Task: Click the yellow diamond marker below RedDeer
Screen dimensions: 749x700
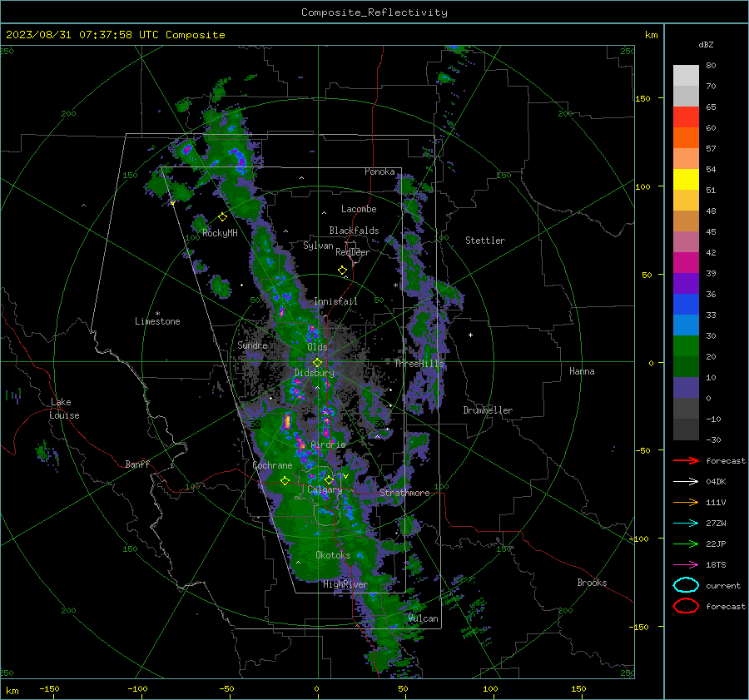Action: click(342, 271)
